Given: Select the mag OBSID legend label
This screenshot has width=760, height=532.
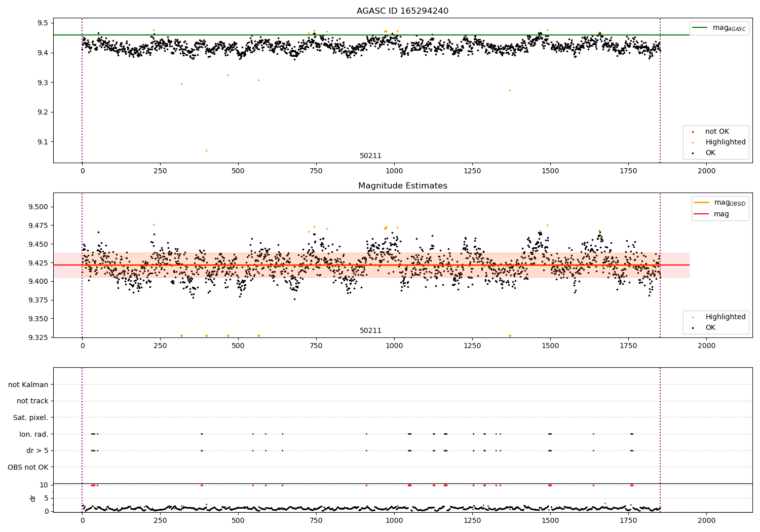Looking at the screenshot, I should 730,203.
